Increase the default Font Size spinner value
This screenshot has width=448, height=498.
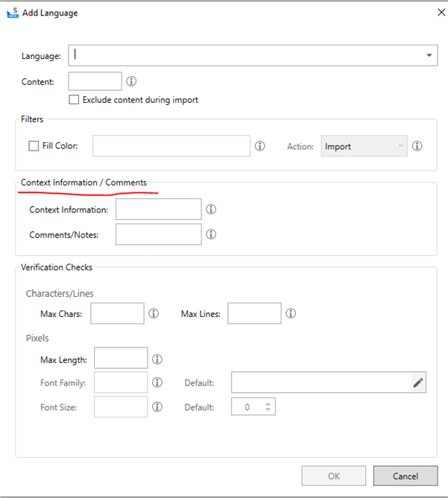[268, 404]
